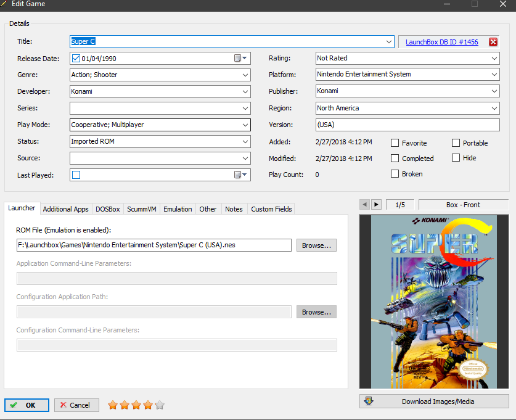This screenshot has width=516, height=420.
Task: Click the Modified date 2/27/2018 4:12 PM
Action: (x=343, y=159)
